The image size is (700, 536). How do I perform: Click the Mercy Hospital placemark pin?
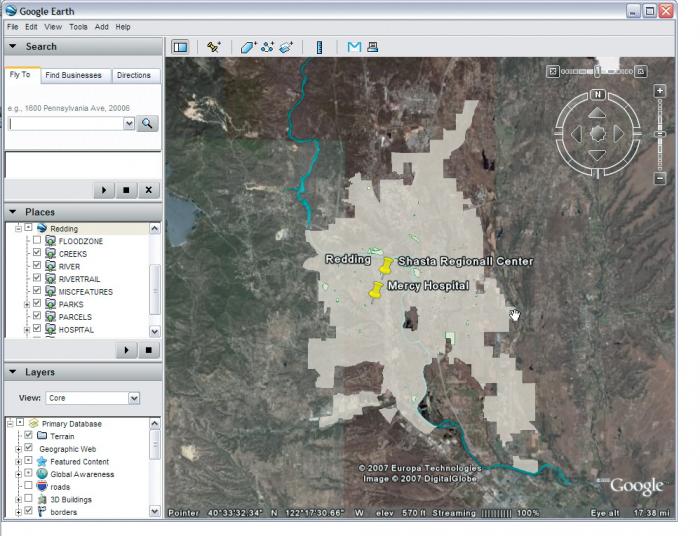(375, 291)
